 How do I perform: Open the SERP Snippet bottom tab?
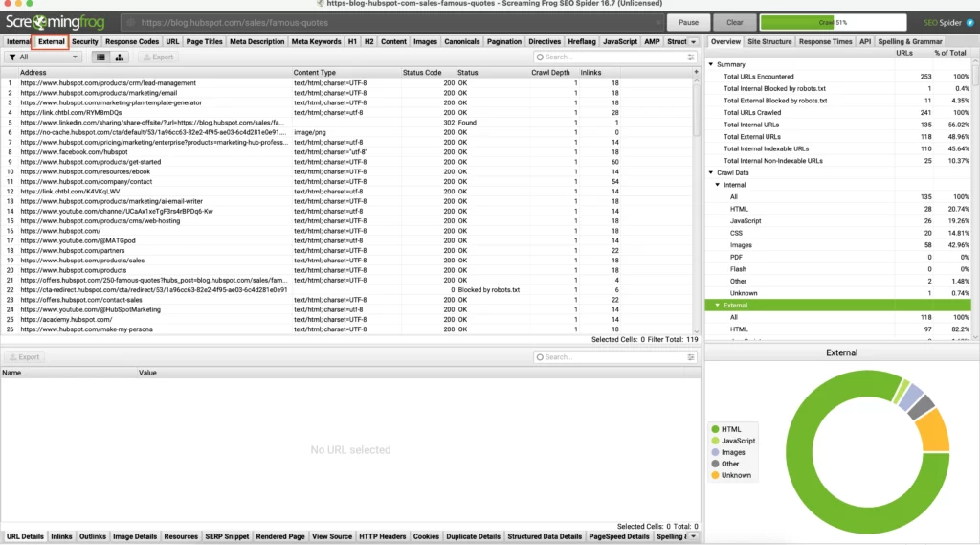pyautogui.click(x=227, y=537)
